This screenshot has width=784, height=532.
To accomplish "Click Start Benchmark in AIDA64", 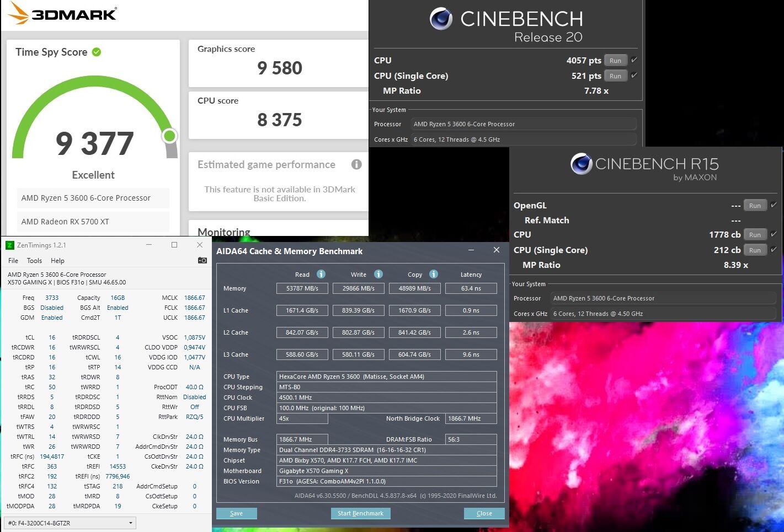I will [x=360, y=513].
